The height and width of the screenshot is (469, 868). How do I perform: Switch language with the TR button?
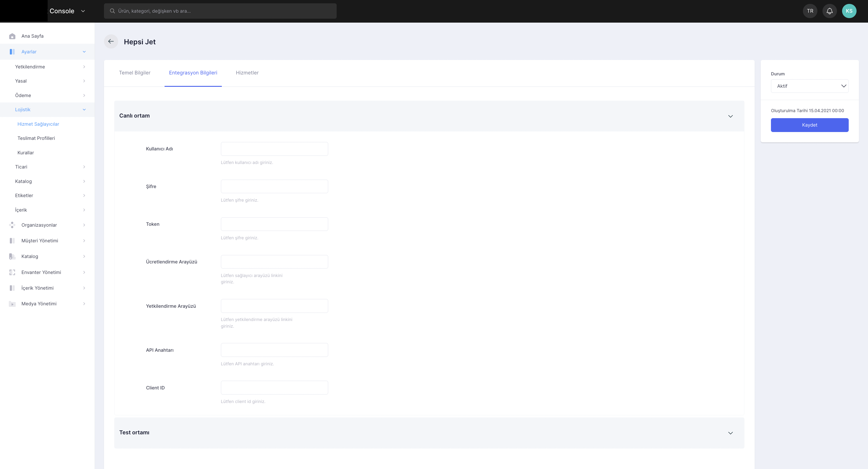810,11
